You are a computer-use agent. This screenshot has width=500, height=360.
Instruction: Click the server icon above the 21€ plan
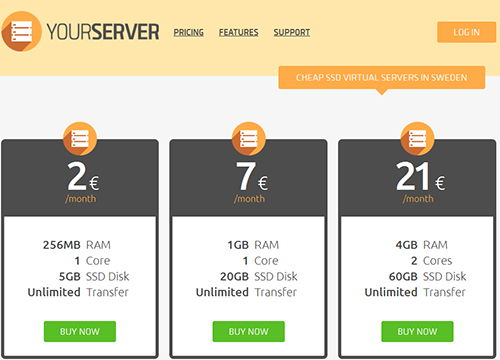coord(417,139)
